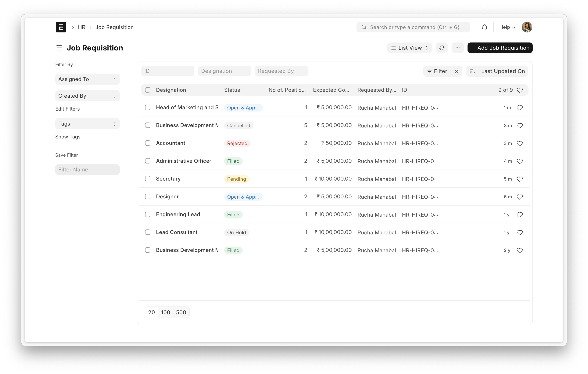Image resolution: width=588 pixels, height=374 pixels.
Task: Open the Lead Consultant requisition
Action: pos(177,233)
